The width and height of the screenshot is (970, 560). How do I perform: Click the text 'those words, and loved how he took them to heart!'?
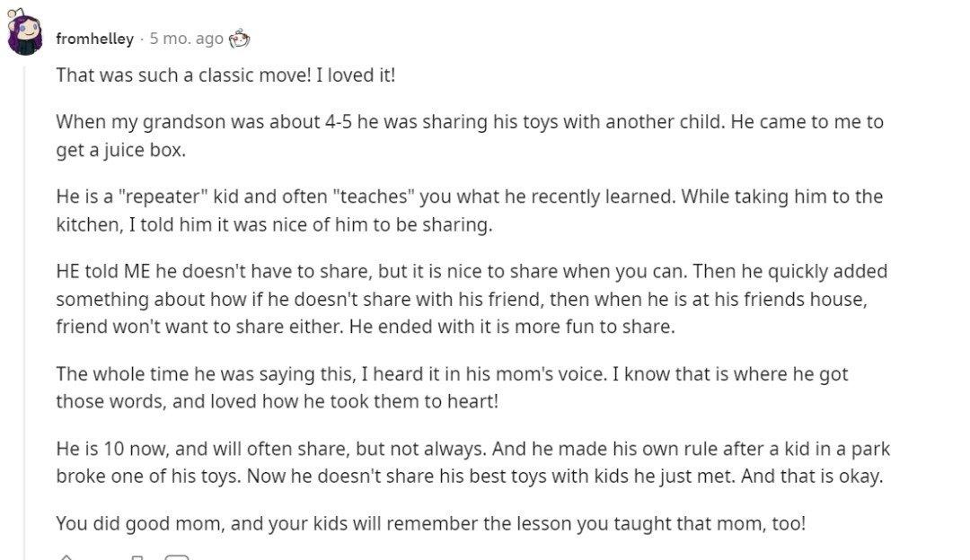278,401
